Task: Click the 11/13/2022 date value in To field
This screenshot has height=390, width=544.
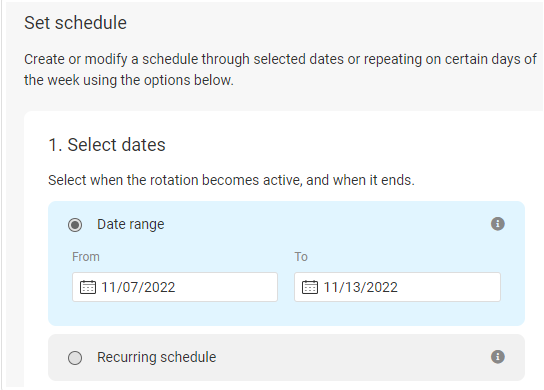Action: (360, 287)
